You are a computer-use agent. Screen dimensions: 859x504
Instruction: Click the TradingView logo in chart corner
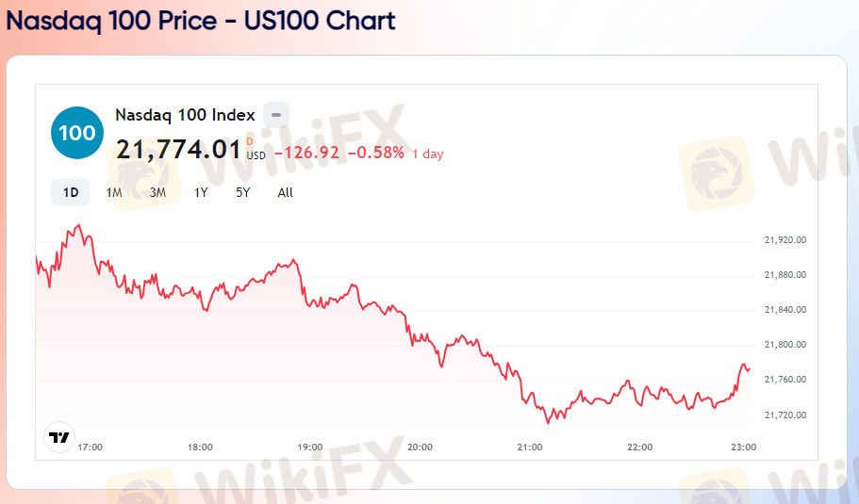point(59,437)
